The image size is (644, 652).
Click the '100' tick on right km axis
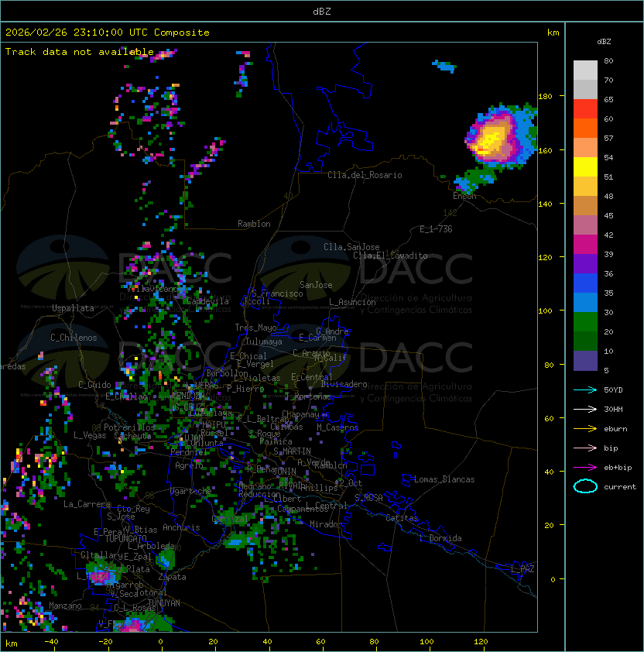pyautogui.click(x=545, y=311)
